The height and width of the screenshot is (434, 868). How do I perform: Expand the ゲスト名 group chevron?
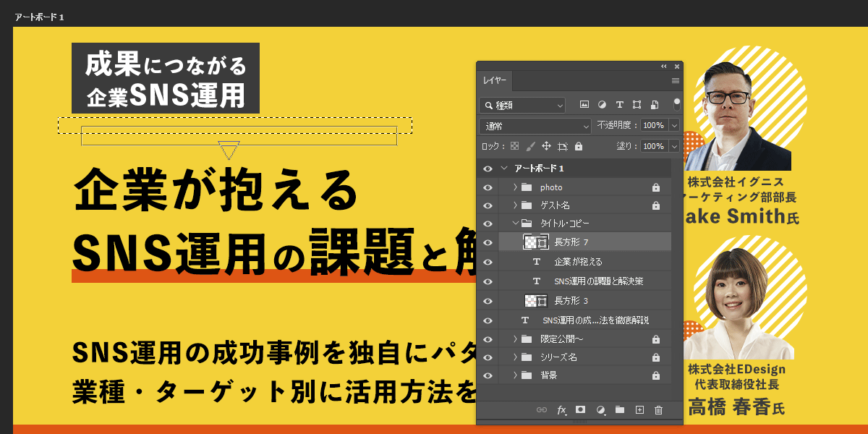515,205
